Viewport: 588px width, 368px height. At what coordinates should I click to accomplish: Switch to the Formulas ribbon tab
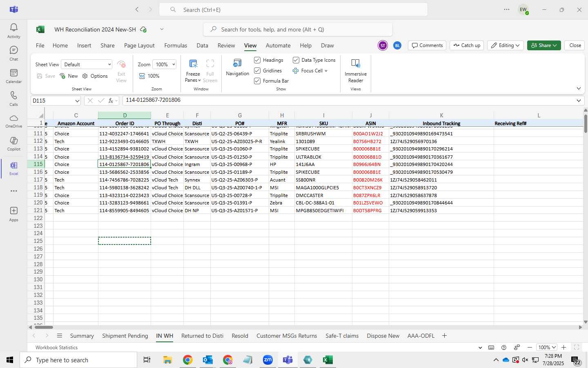[176, 45]
